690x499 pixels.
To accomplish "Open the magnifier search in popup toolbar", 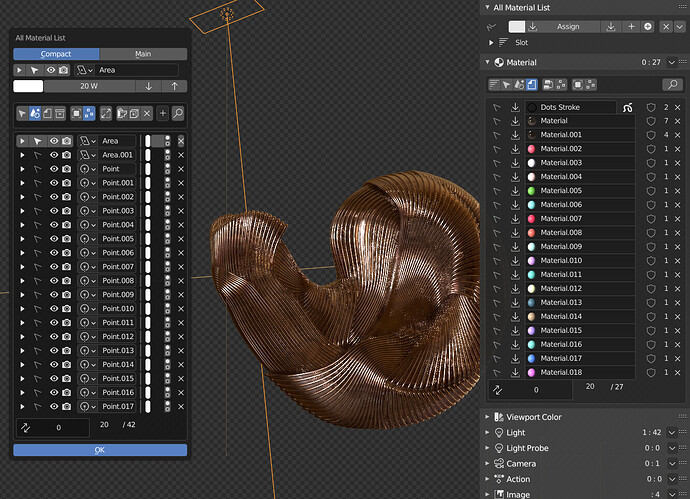I will [x=178, y=114].
